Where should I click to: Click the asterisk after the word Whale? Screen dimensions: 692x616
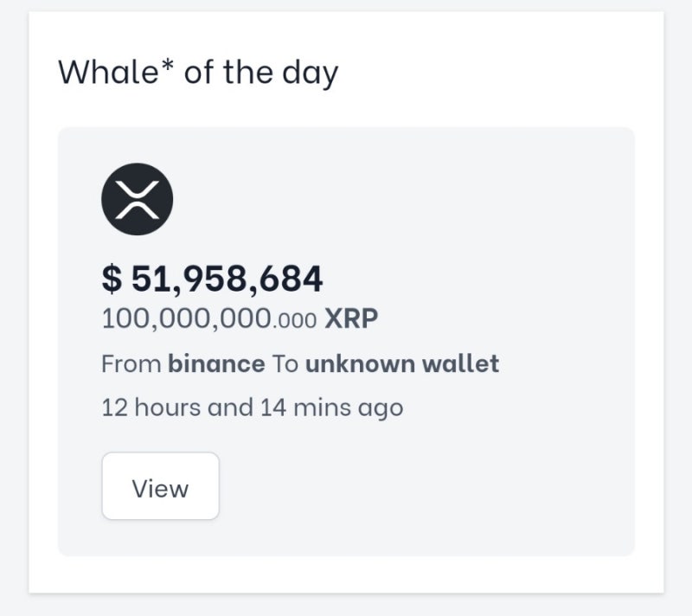(x=167, y=67)
